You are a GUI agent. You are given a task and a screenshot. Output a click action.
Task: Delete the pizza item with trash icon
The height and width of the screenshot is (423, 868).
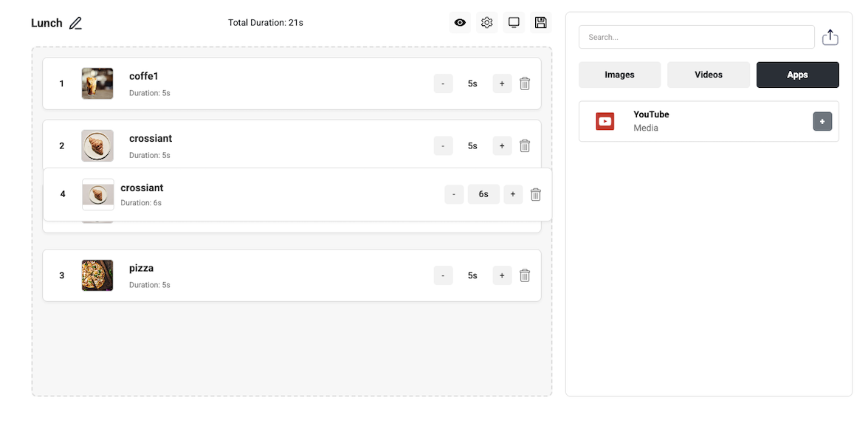click(x=525, y=275)
